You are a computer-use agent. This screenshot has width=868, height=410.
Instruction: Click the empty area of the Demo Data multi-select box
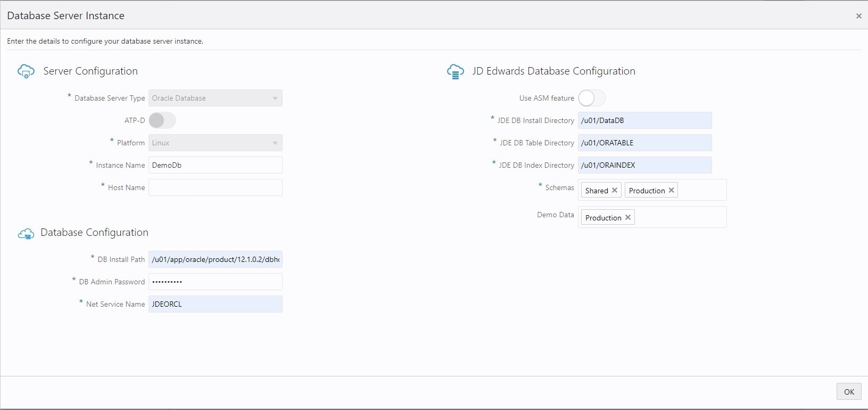coord(680,217)
